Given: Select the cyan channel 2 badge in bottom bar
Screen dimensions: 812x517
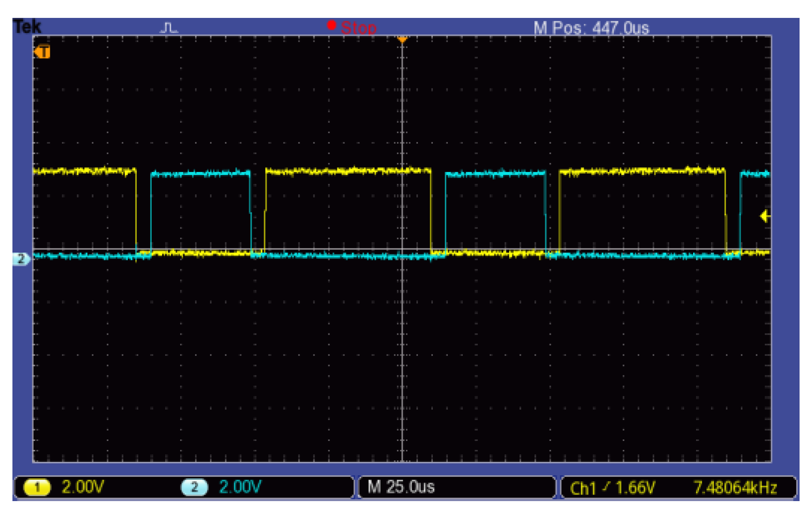Looking at the screenshot, I should 195,487.
